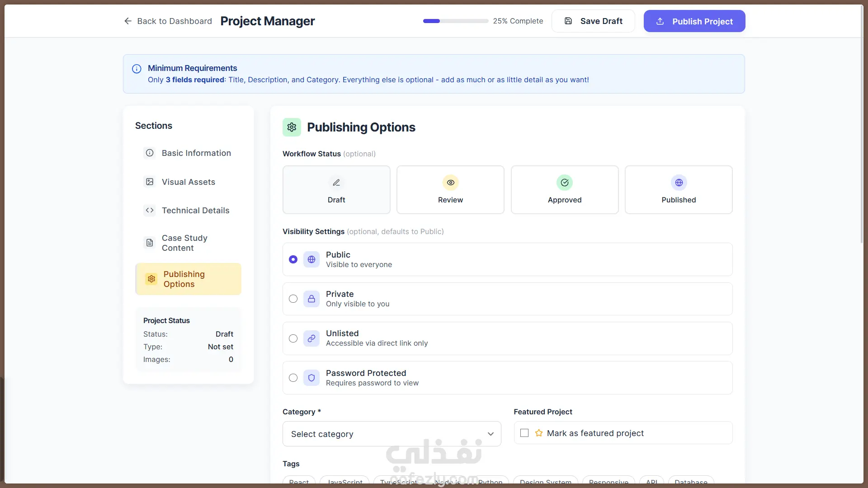
Task: Click the Unlisted link icon
Action: tap(311, 338)
